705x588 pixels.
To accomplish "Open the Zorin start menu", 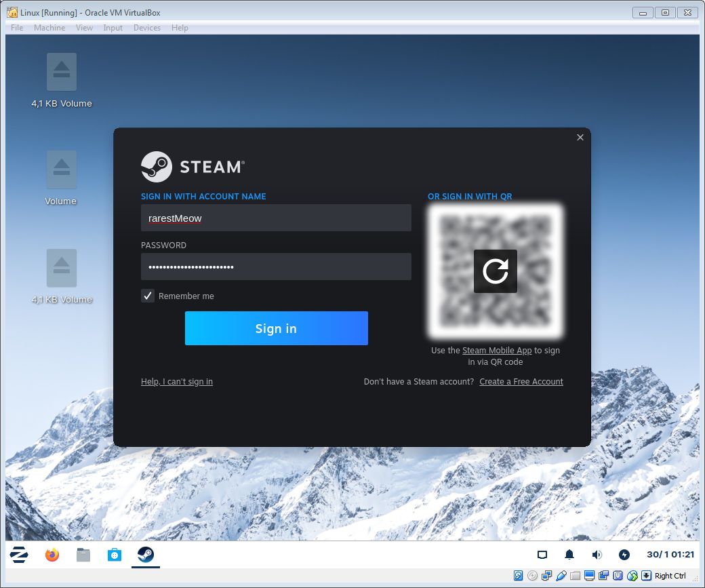I will 19,554.
